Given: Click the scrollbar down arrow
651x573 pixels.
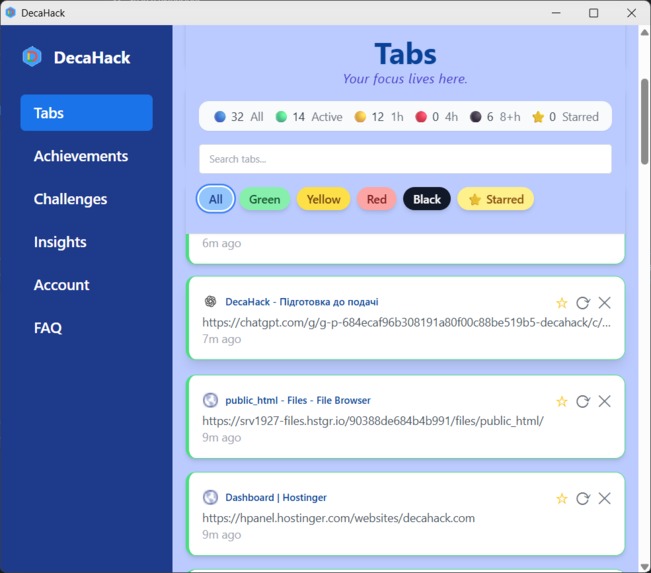Looking at the screenshot, I should coord(644,566).
